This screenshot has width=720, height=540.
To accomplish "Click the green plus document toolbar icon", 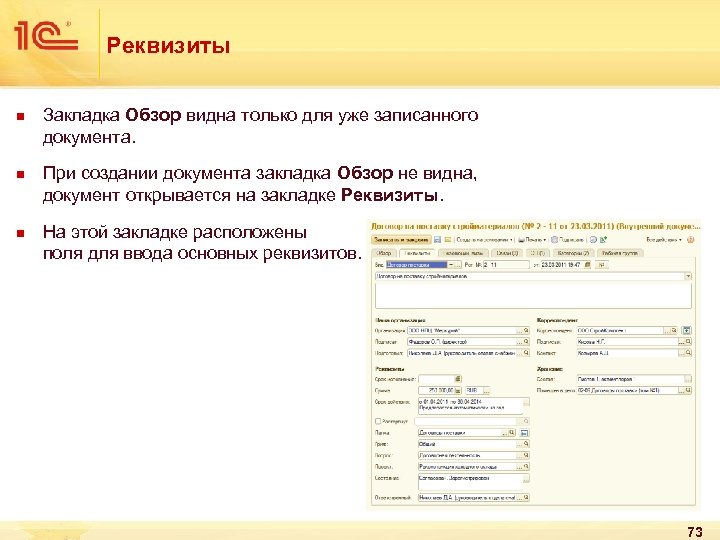I will tap(603, 240).
